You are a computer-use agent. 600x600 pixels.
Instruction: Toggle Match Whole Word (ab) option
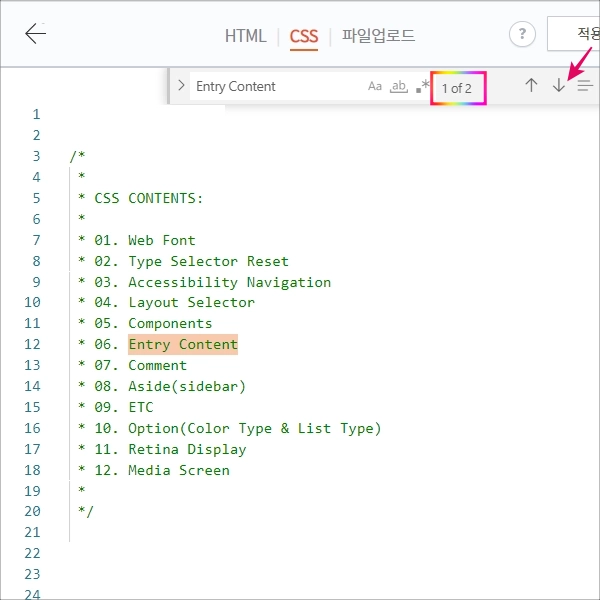[x=399, y=86]
